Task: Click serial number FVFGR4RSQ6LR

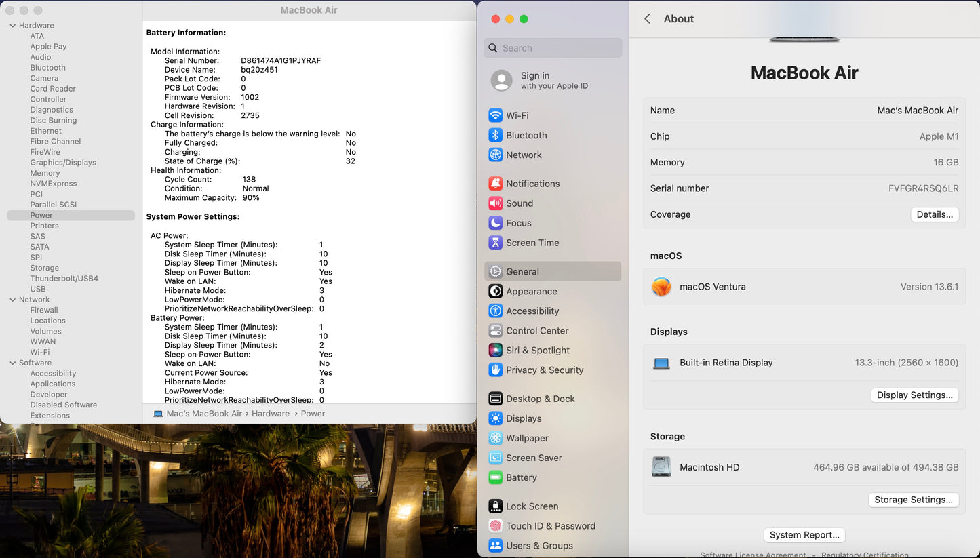Action: (x=924, y=188)
